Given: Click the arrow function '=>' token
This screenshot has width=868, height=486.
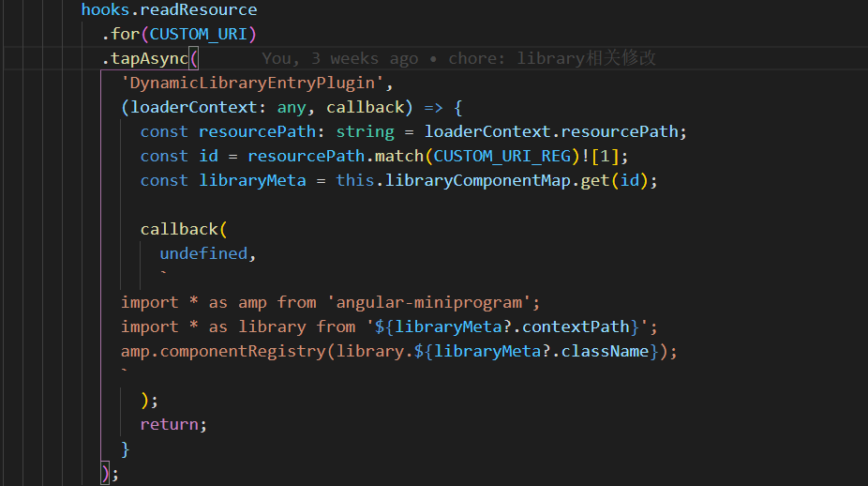Looking at the screenshot, I should click(x=433, y=108).
